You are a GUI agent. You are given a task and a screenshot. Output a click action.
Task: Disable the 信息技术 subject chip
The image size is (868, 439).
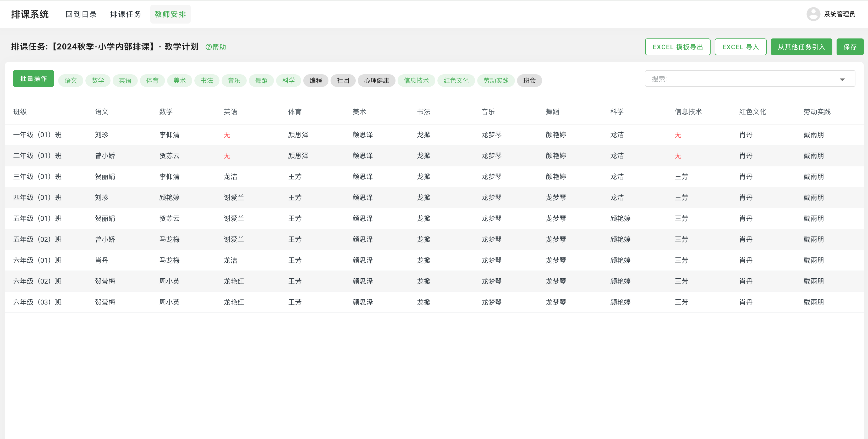[x=416, y=81]
